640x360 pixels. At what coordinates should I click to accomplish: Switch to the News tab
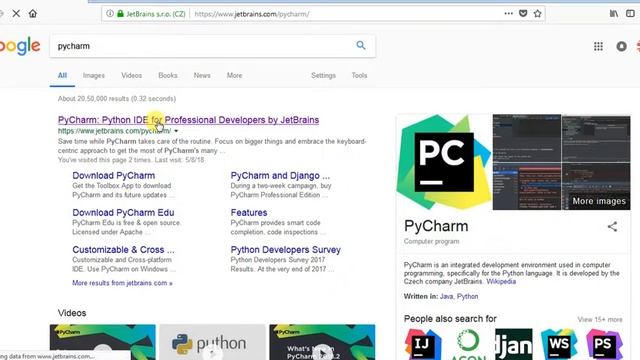click(x=202, y=76)
